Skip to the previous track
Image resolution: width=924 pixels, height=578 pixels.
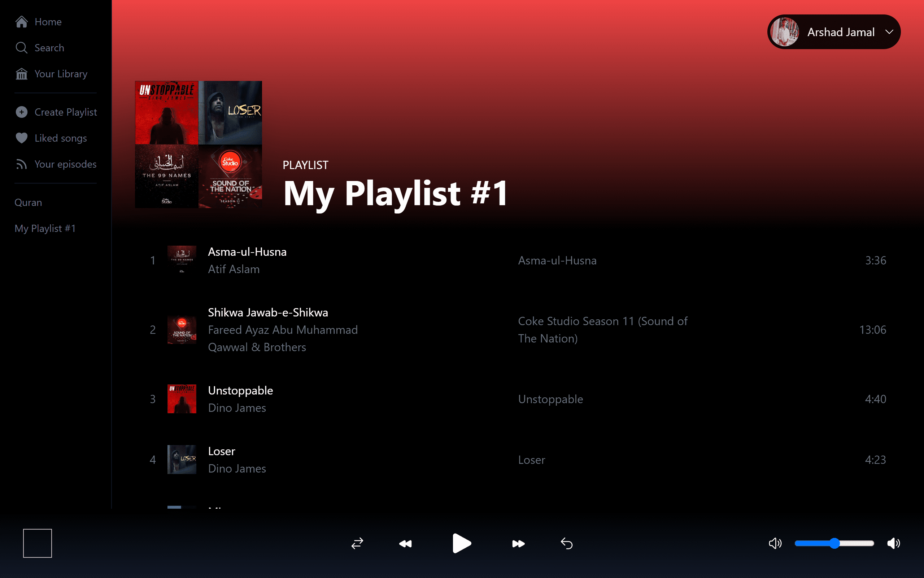point(405,543)
